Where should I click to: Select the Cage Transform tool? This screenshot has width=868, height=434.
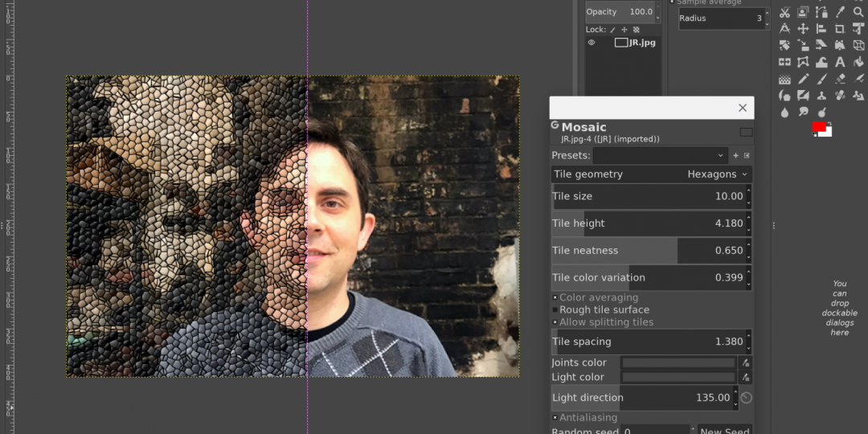(x=803, y=62)
